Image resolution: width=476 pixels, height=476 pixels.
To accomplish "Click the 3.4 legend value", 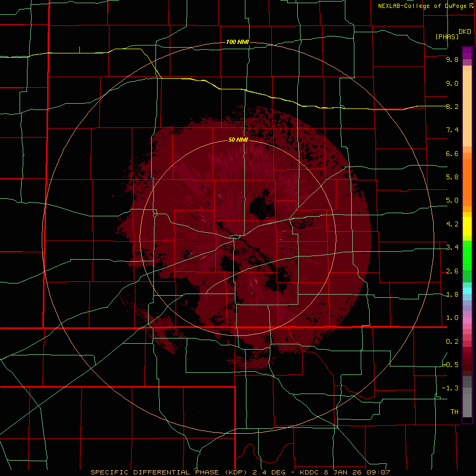I will pyautogui.click(x=452, y=248).
